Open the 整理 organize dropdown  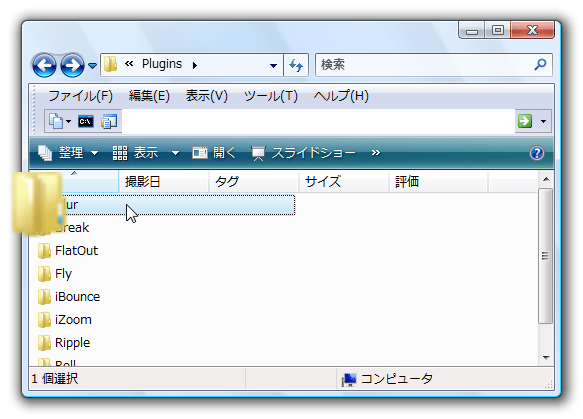click(68, 153)
